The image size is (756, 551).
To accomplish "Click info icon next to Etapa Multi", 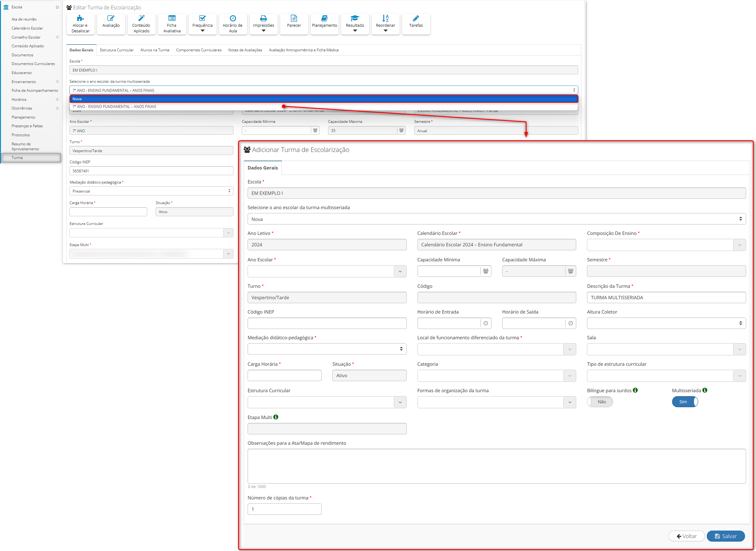I will (275, 417).
